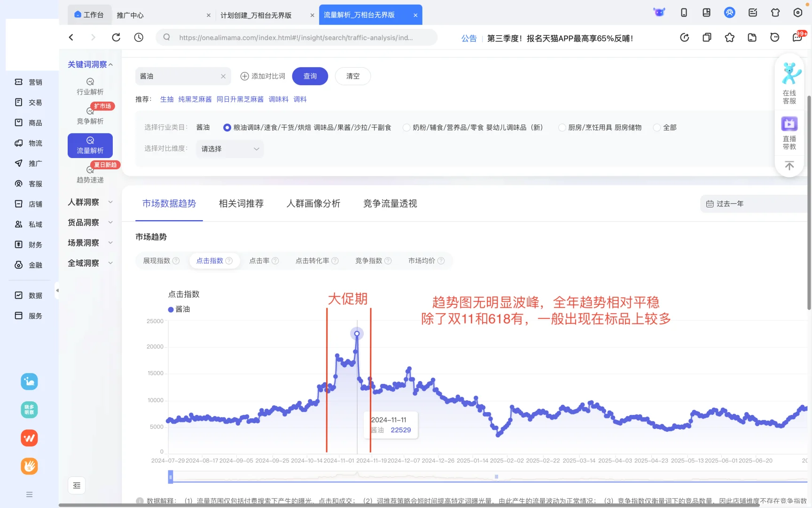Open 竞争解析 with the 扩市场 badge

click(90, 115)
